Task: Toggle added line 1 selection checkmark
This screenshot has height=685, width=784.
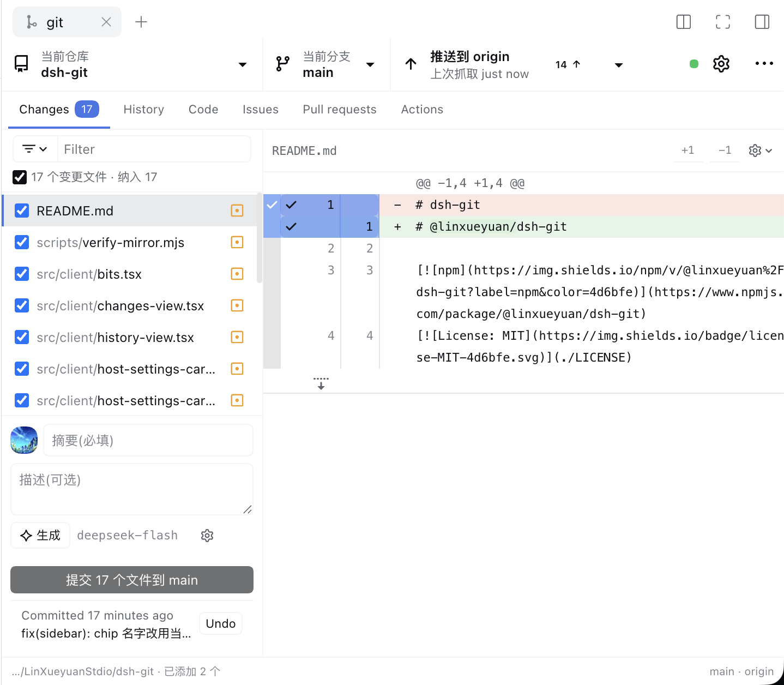Action: pos(291,226)
